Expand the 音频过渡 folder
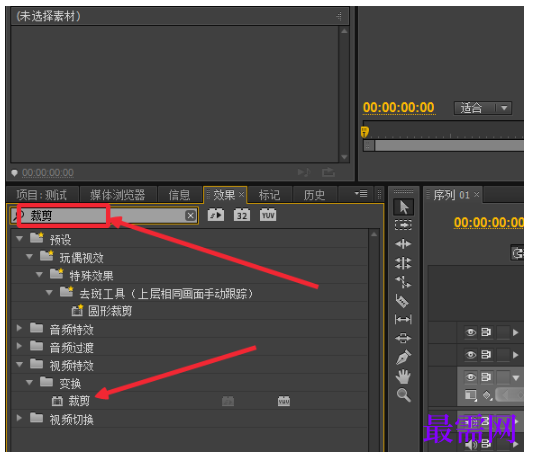 tap(19, 346)
